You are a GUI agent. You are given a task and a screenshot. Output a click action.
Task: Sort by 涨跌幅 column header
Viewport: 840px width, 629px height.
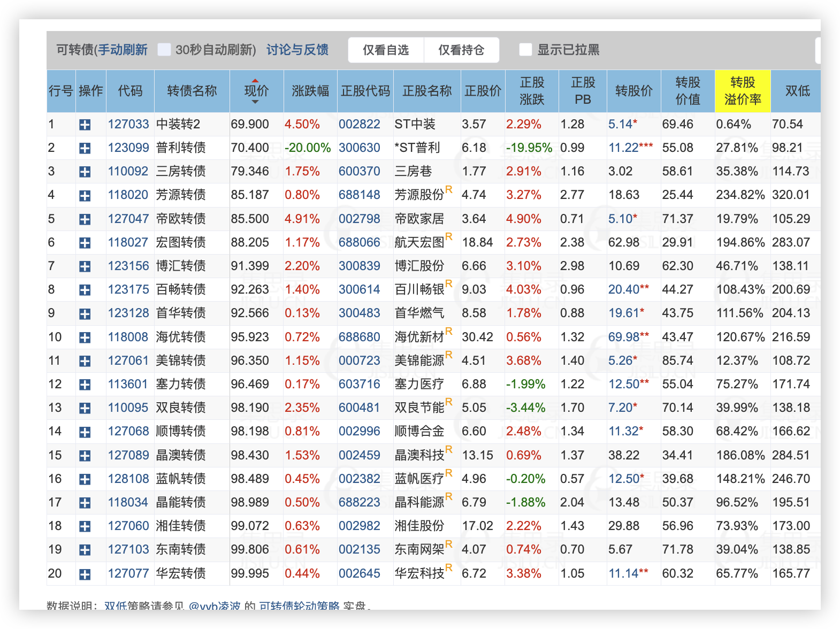pos(310,91)
